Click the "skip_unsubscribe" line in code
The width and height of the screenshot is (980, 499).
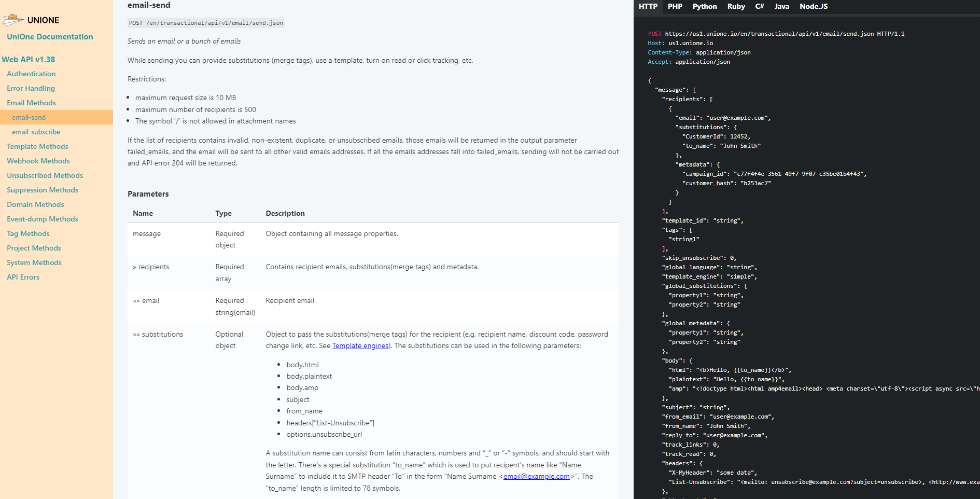point(699,258)
